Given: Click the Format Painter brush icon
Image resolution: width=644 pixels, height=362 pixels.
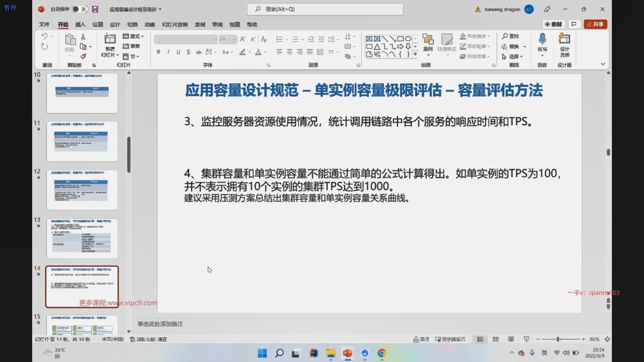Looking at the screenshot, I should pyautogui.click(x=83, y=56).
